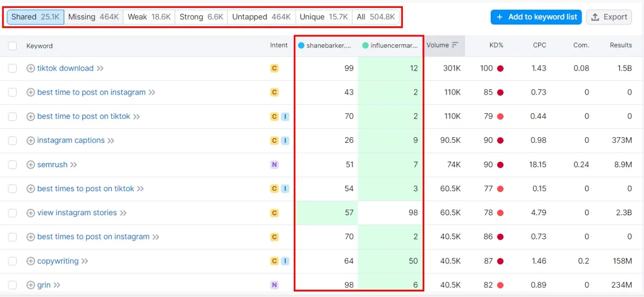This screenshot has width=644, height=297.
Task: Click the red KD dot for 'tiktok download'
Action: (500, 68)
